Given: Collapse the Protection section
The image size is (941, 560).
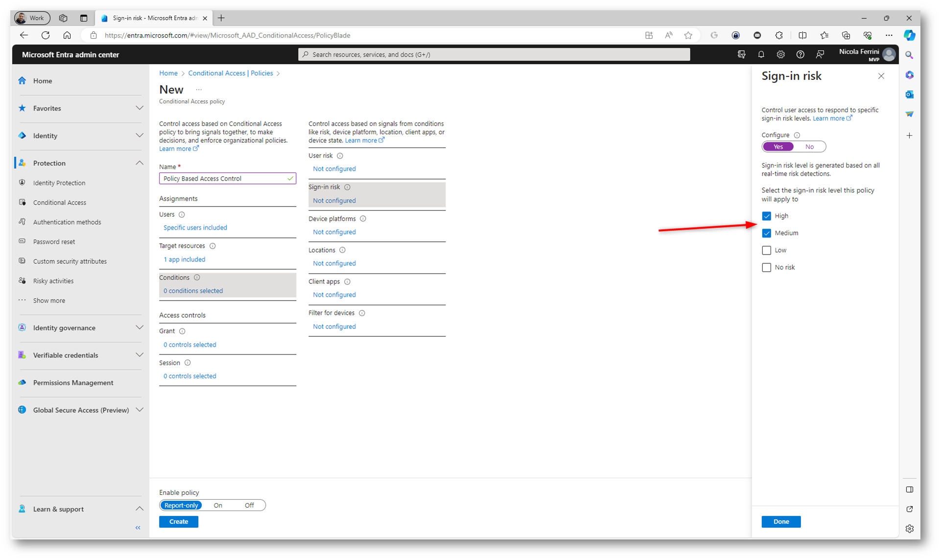Looking at the screenshot, I should pyautogui.click(x=140, y=163).
